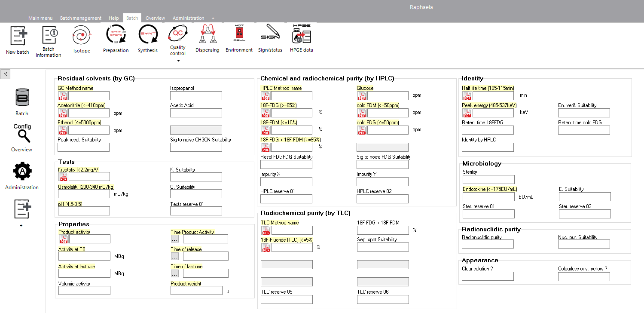Click the Activity at T0 field
The width and height of the screenshot is (644, 313).
(84, 256)
